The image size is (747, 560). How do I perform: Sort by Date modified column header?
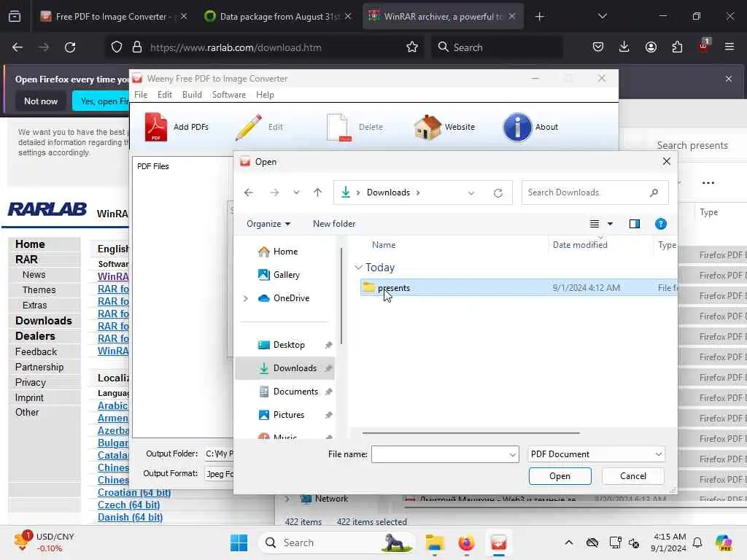click(580, 245)
